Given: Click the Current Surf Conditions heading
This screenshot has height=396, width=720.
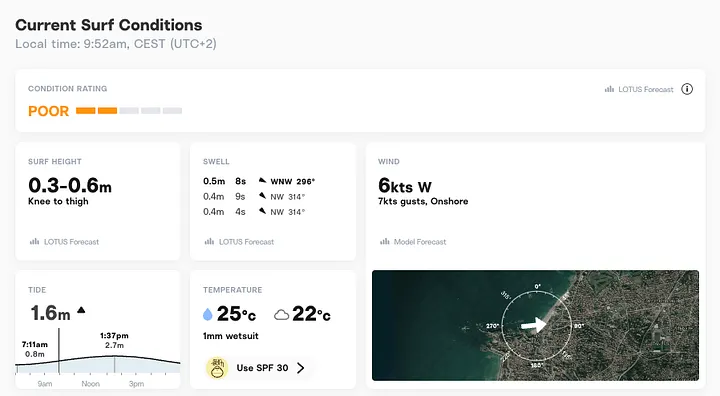Looking at the screenshot, I should coord(109,25).
